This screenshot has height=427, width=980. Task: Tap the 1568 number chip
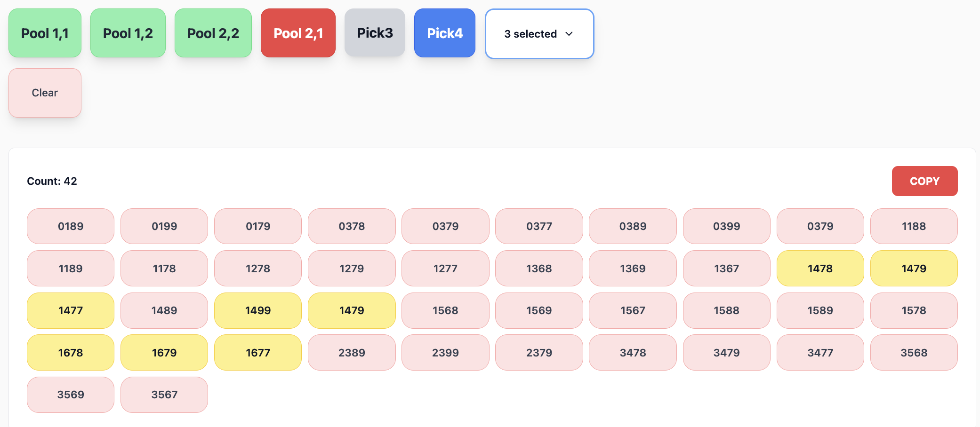click(x=445, y=310)
